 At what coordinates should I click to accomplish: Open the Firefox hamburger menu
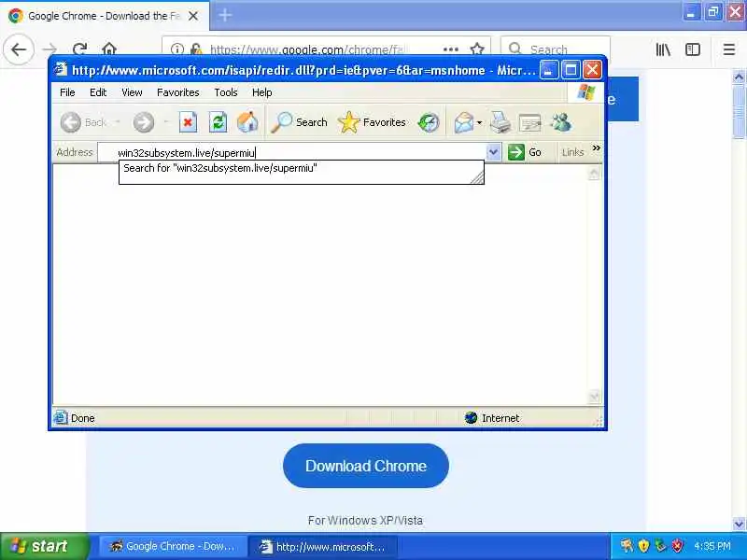[729, 49]
